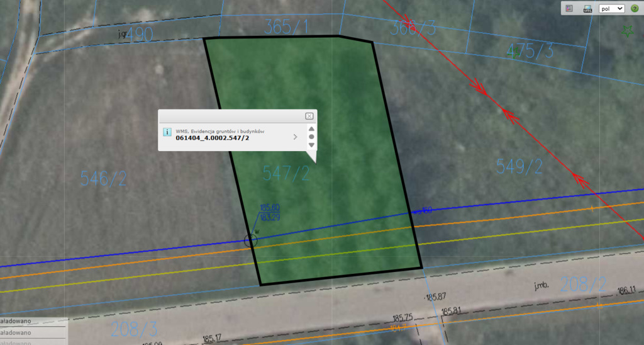The image size is (644, 345).
Task: Expand parcel details with right chevron
Action: [x=295, y=137]
